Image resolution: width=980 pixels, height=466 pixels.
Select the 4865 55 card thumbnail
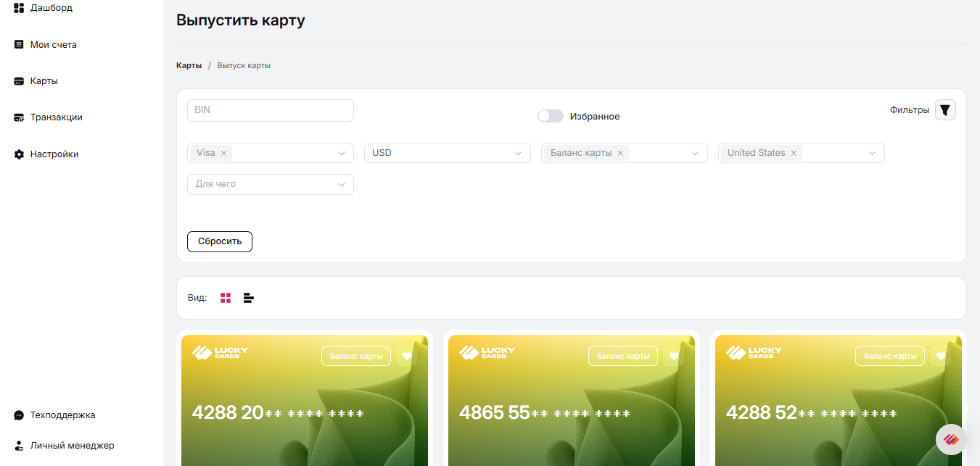(572, 400)
